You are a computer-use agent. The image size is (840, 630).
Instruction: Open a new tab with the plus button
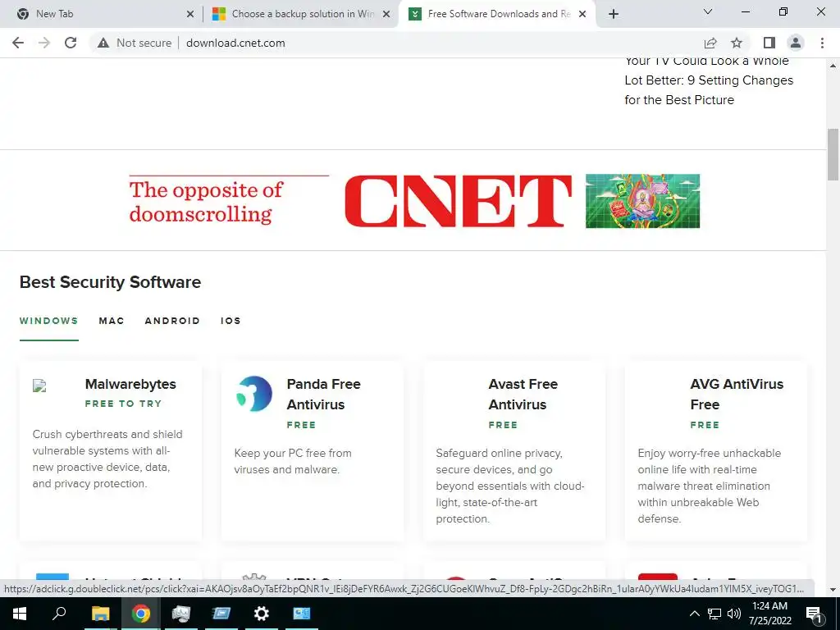click(x=614, y=14)
